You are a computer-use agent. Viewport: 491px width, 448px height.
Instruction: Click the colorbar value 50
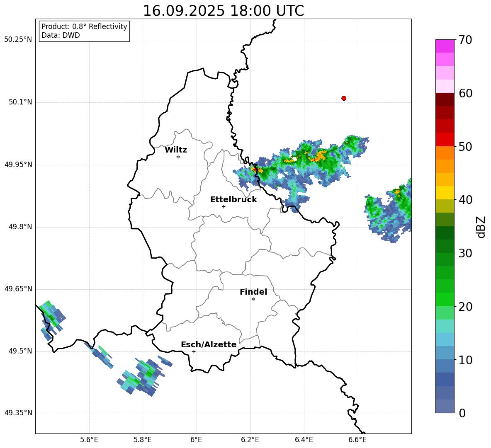465,147
